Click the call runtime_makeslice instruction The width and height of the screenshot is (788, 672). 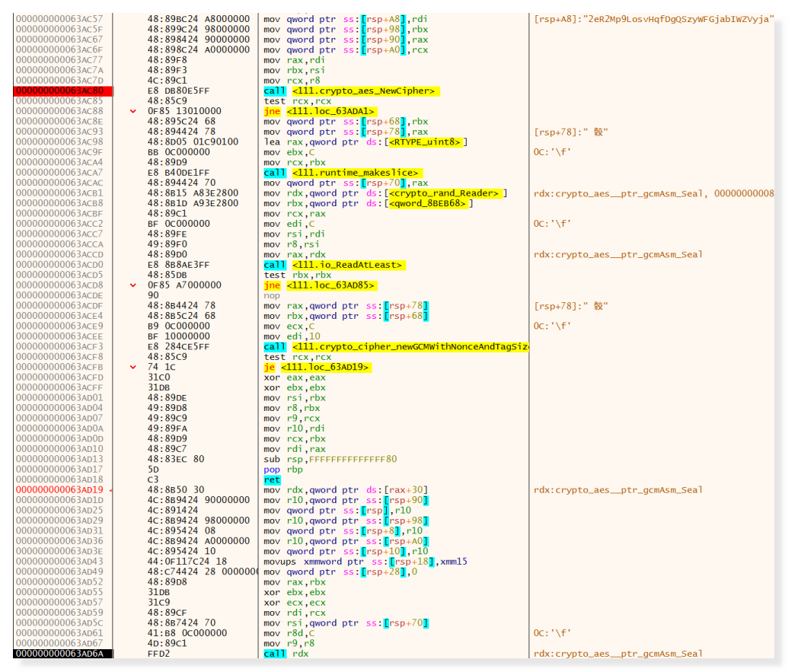pos(342,173)
